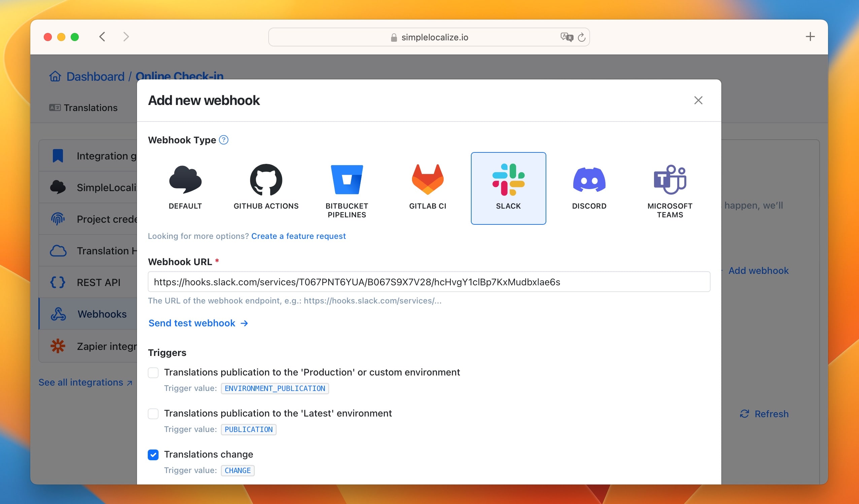Enable Latest environment publication trigger
This screenshot has width=859, height=504.
click(x=153, y=414)
